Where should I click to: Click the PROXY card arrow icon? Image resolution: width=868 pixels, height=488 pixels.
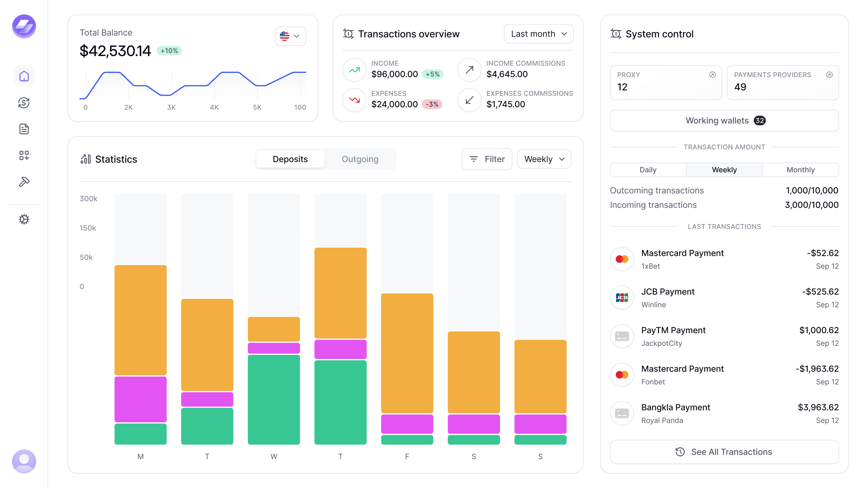tap(712, 75)
